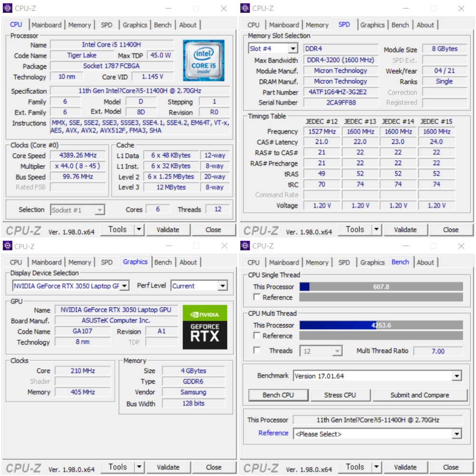Click Tools button in the Bench window
This screenshot has width=476, height=476.
coord(355,467)
